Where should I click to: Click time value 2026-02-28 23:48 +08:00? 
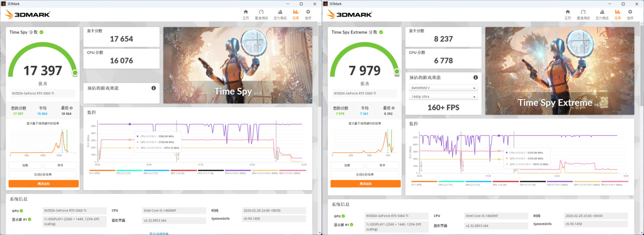[275, 210]
